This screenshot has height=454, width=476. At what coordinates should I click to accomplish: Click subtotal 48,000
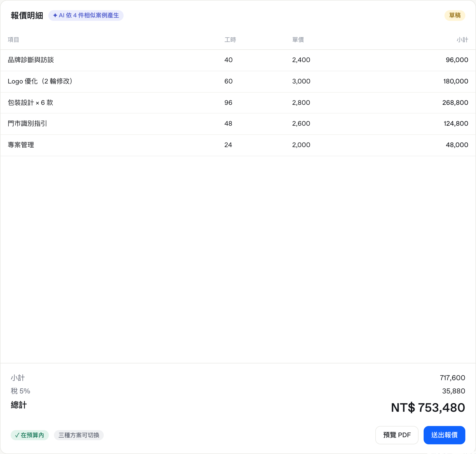(457, 145)
